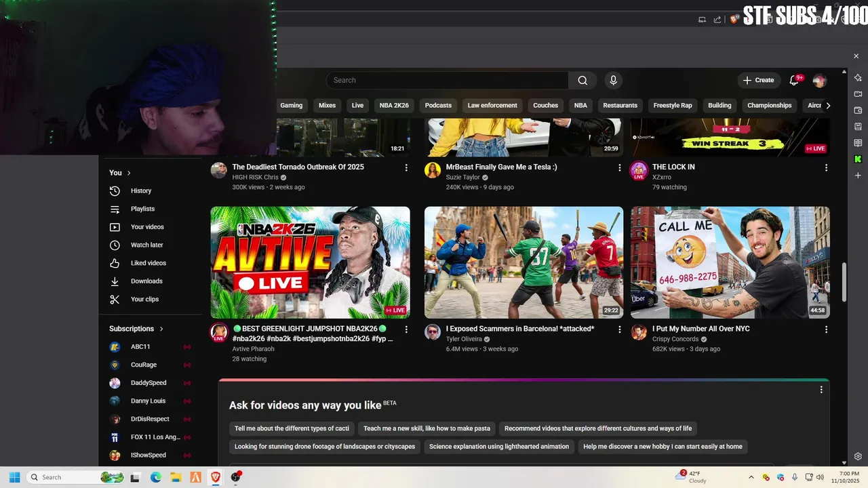Open Ask for videos section menu
Image resolution: width=868 pixels, height=488 pixels.
click(821, 390)
